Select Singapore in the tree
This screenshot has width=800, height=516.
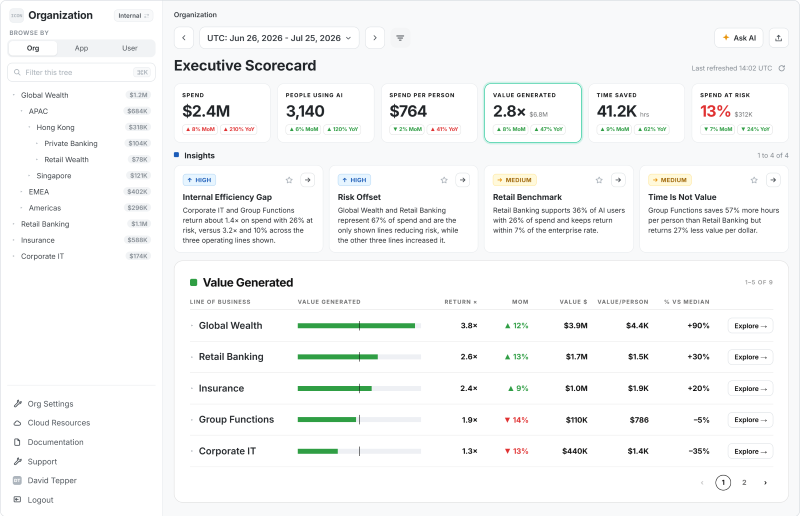tap(54, 176)
